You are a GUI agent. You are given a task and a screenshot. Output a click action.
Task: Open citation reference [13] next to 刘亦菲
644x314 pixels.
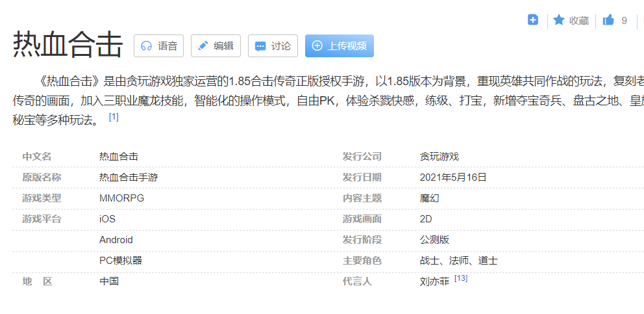coord(461,279)
